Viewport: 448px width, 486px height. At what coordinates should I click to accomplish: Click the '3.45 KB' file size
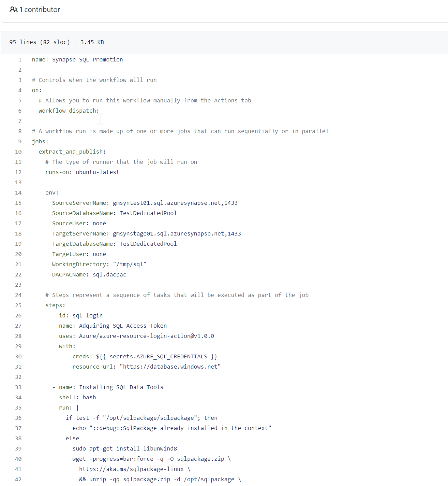pos(92,42)
